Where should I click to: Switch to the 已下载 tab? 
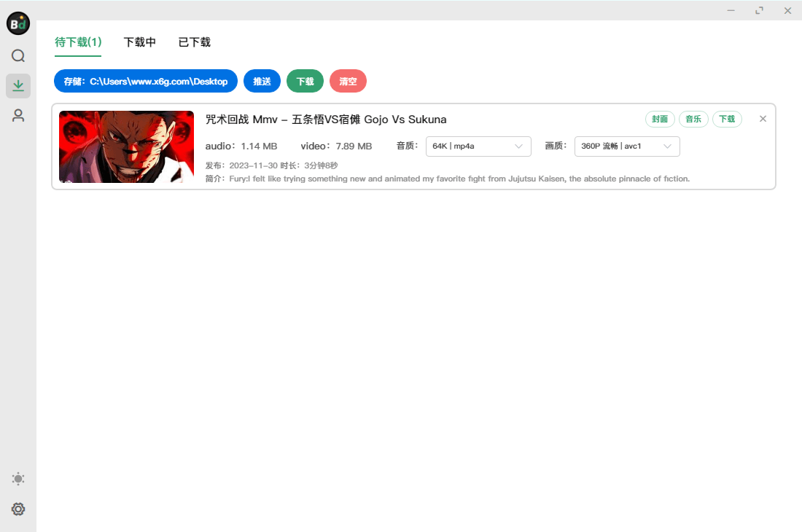click(193, 42)
